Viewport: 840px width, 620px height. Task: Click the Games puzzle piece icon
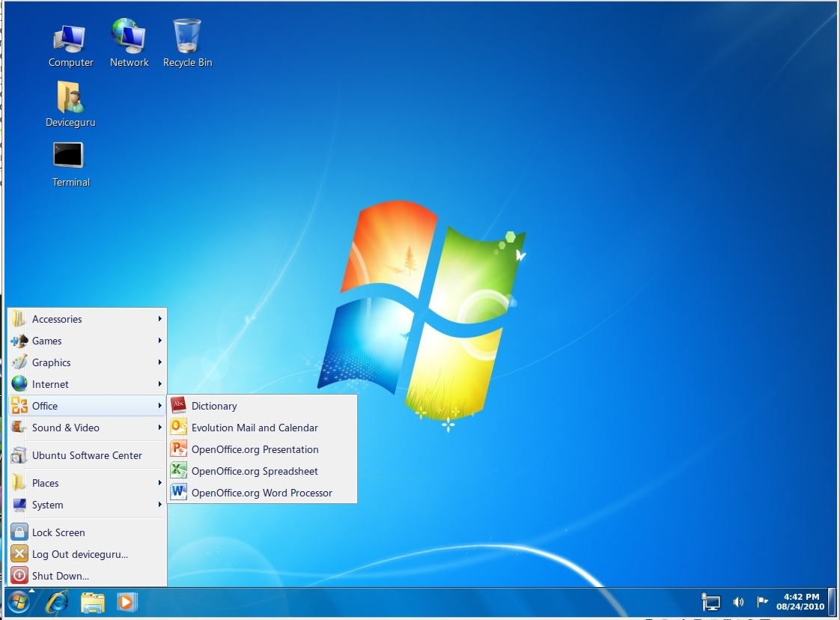[x=19, y=341]
